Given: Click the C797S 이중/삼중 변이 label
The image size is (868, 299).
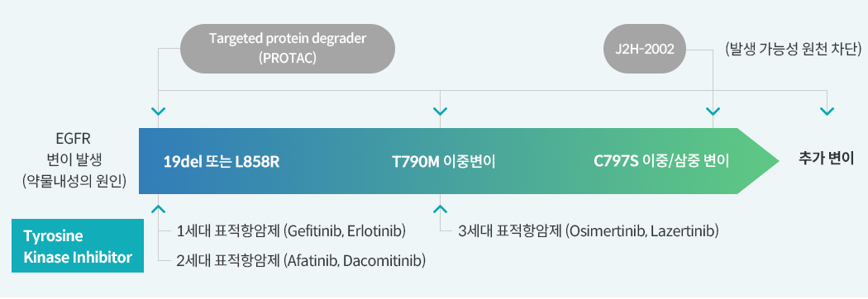Looking at the screenshot, I should tap(661, 162).
